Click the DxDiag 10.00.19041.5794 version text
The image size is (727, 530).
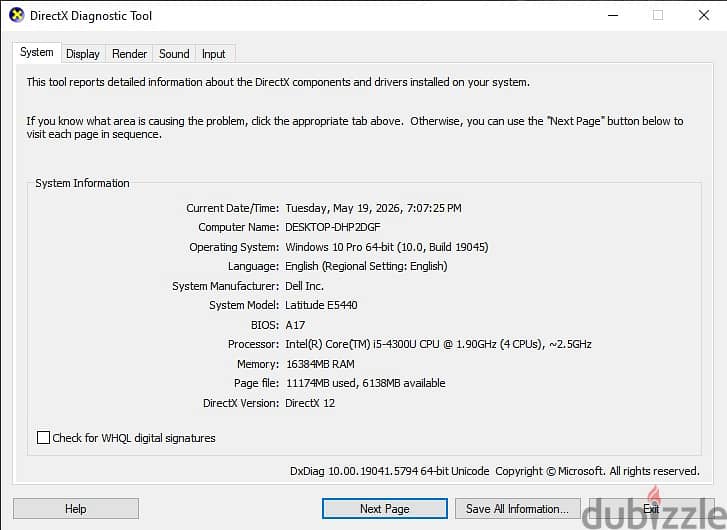click(x=389, y=471)
